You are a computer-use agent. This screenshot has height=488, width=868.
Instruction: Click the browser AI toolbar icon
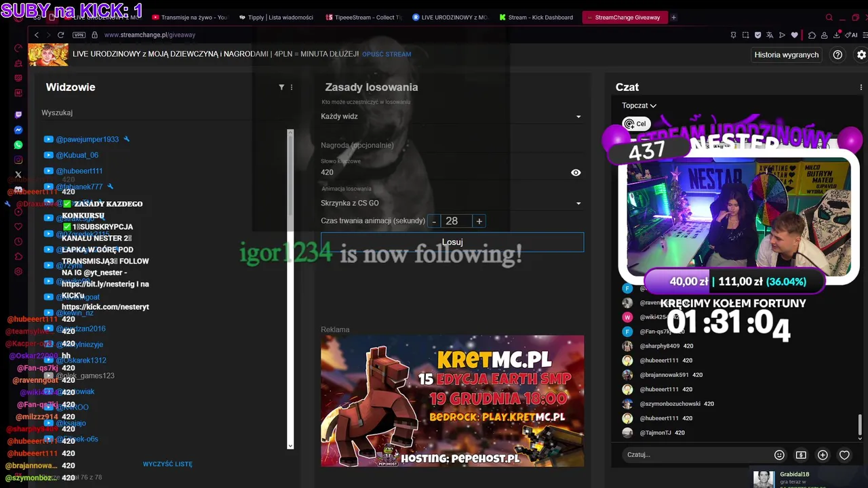click(850, 35)
